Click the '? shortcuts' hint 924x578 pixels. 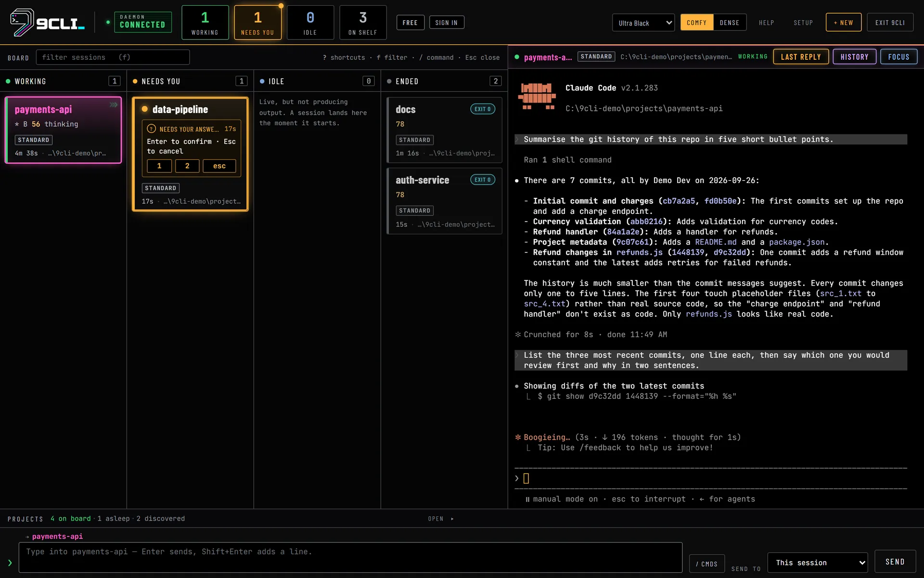(x=344, y=57)
